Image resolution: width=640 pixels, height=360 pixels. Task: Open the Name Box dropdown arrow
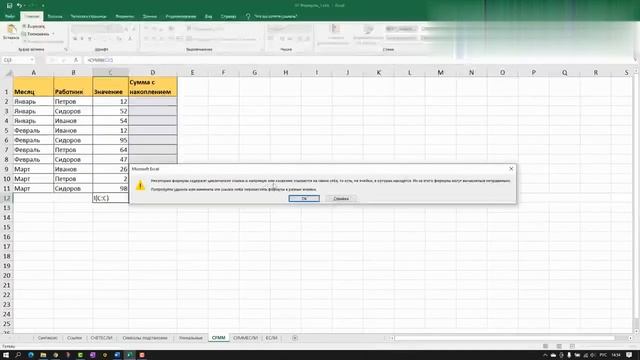tap(31, 60)
